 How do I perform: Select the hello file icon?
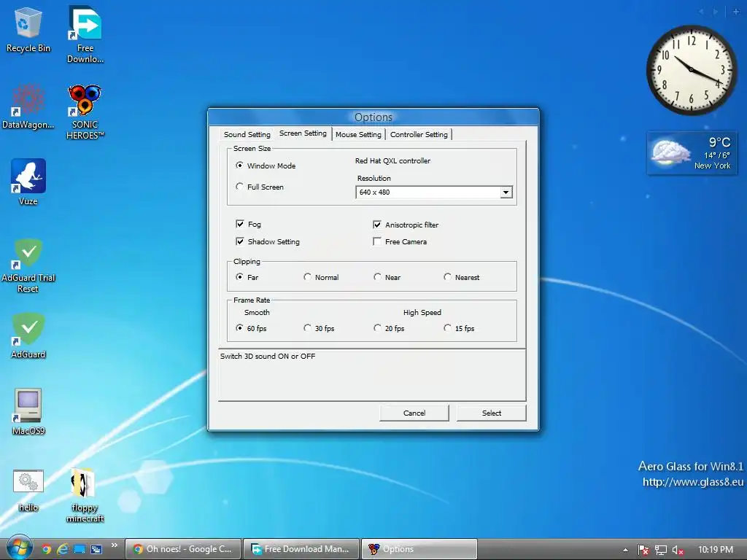28,491
